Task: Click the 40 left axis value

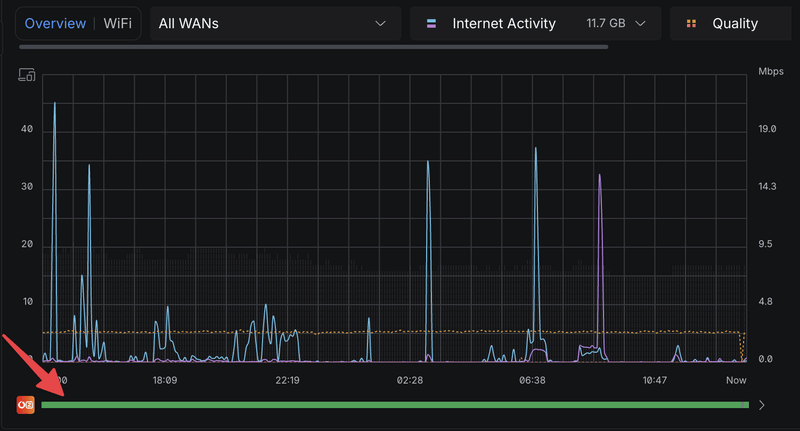Action: click(x=27, y=129)
